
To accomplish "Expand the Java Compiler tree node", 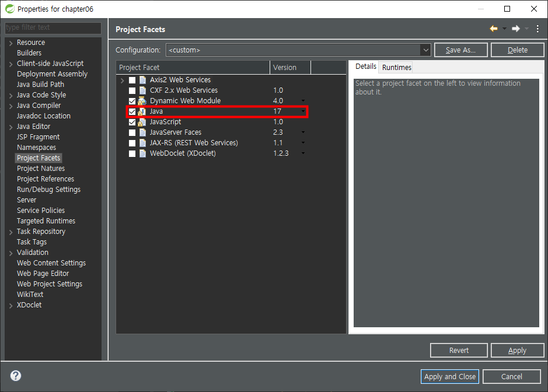I will pos(11,106).
